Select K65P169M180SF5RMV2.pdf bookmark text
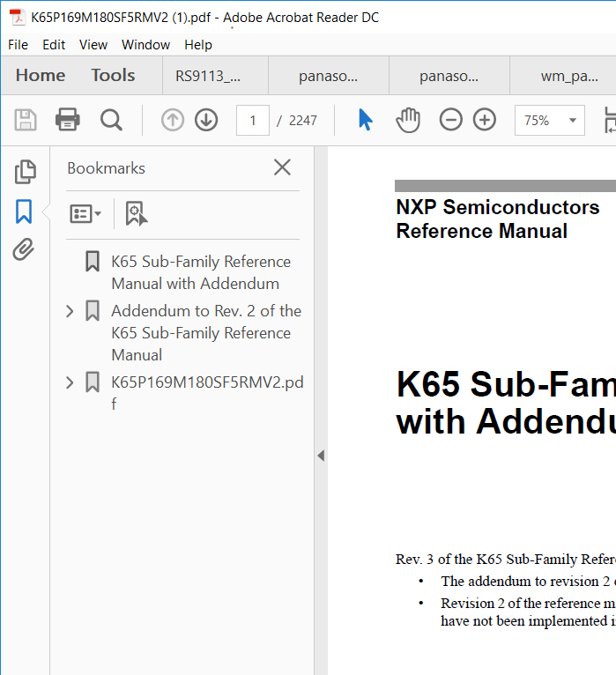616x675 pixels. pyautogui.click(x=207, y=393)
